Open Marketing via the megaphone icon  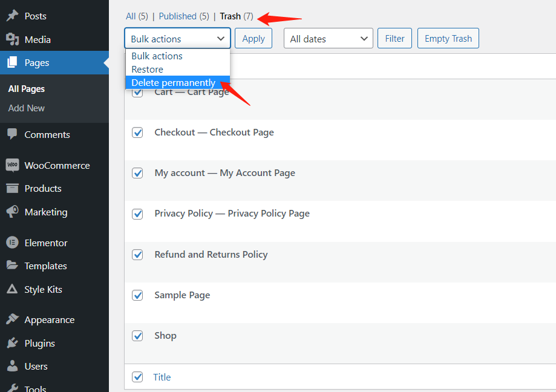point(13,212)
